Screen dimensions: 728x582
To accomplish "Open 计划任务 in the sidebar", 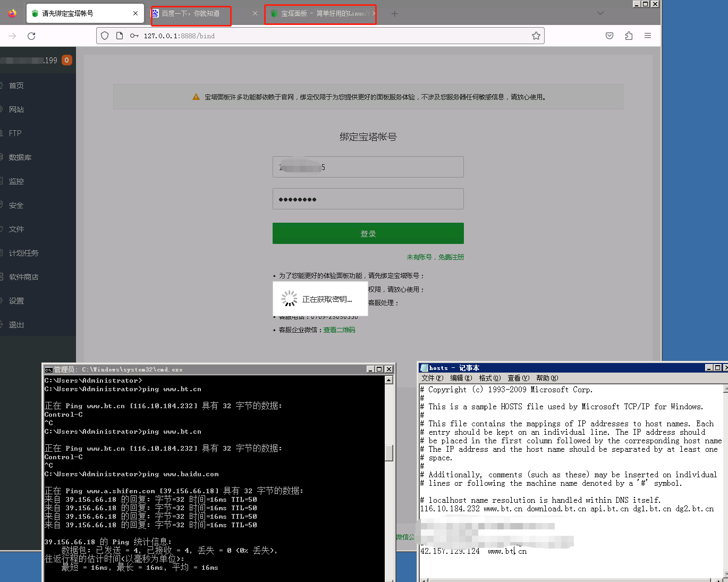I will (23, 253).
